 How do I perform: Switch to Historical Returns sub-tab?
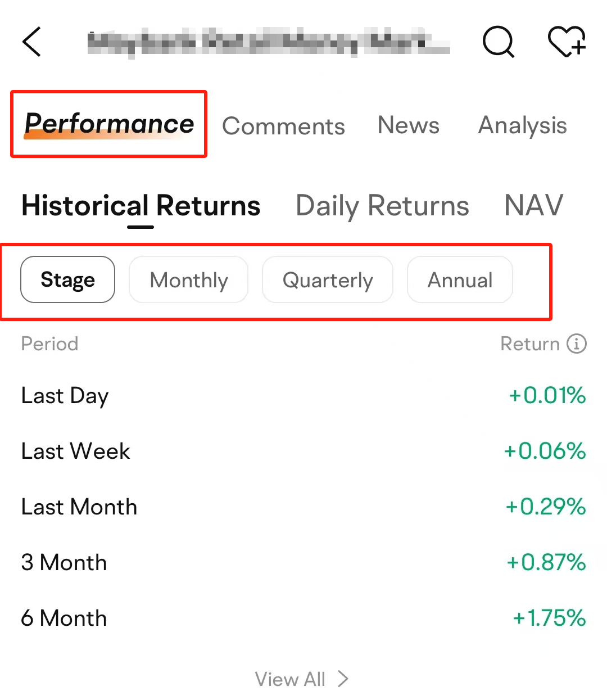click(x=141, y=206)
